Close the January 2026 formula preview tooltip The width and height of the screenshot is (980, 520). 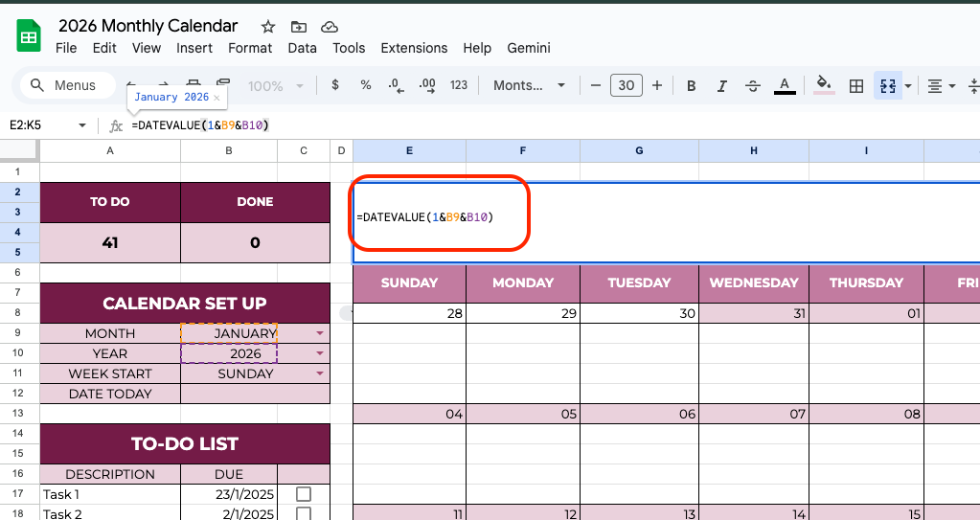click(x=217, y=98)
